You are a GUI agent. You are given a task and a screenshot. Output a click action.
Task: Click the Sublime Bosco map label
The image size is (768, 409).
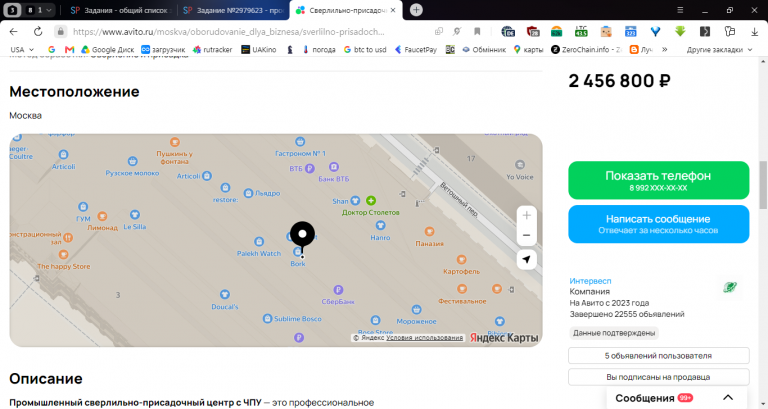[x=297, y=319]
